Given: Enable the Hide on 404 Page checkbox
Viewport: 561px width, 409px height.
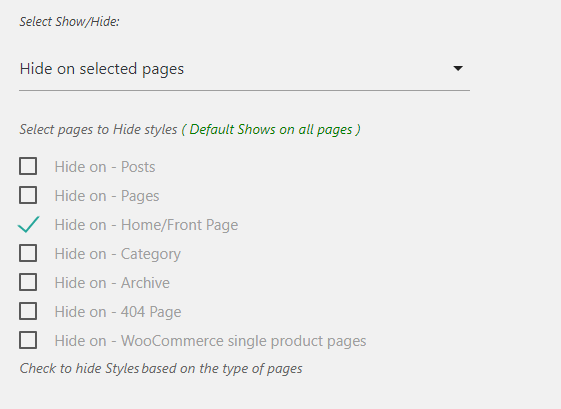Looking at the screenshot, I should coord(28,311).
